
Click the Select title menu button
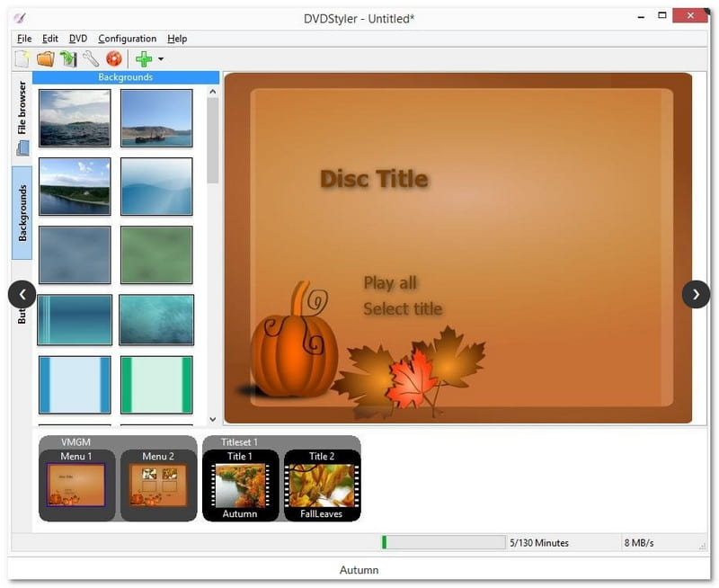pos(403,308)
